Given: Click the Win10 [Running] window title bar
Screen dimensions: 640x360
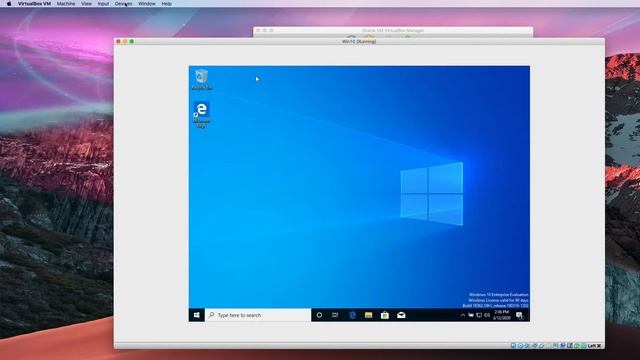Looking at the screenshot, I should point(359,41).
